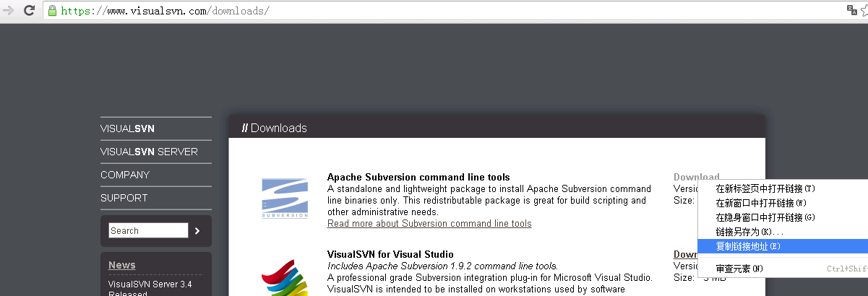
Task: Click Download link for Apache Subversion
Action: coord(697,177)
